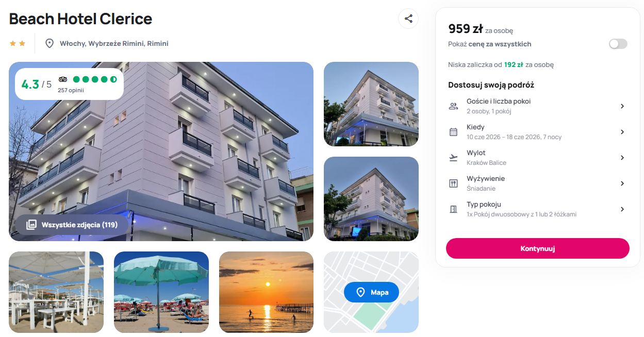The width and height of the screenshot is (644, 337).
Task: Open the Mapa map button
Action: (371, 292)
